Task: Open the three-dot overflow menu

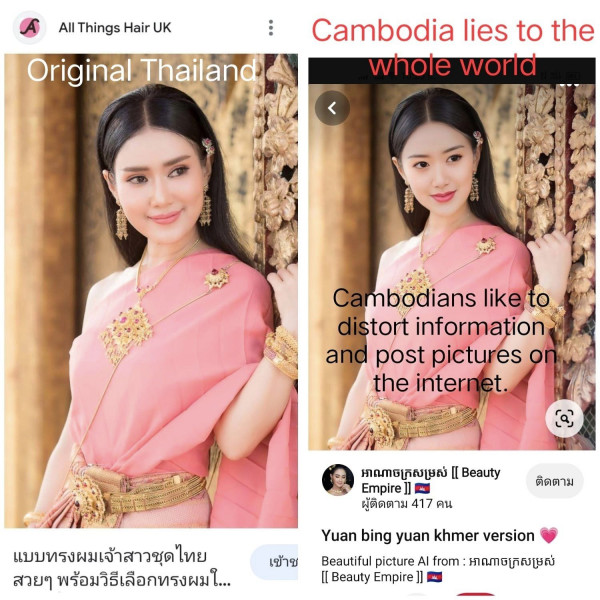Action: coord(271,28)
